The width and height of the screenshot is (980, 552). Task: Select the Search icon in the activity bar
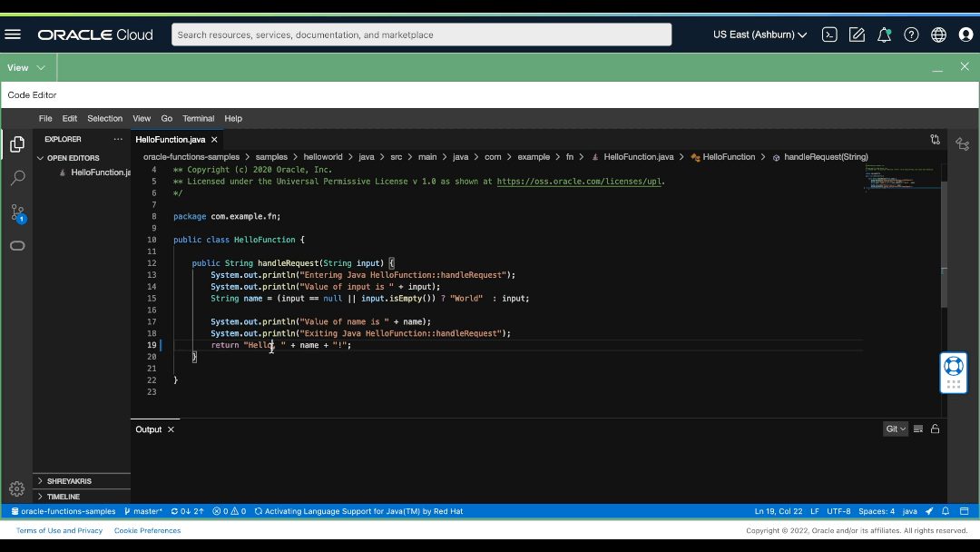(x=17, y=178)
